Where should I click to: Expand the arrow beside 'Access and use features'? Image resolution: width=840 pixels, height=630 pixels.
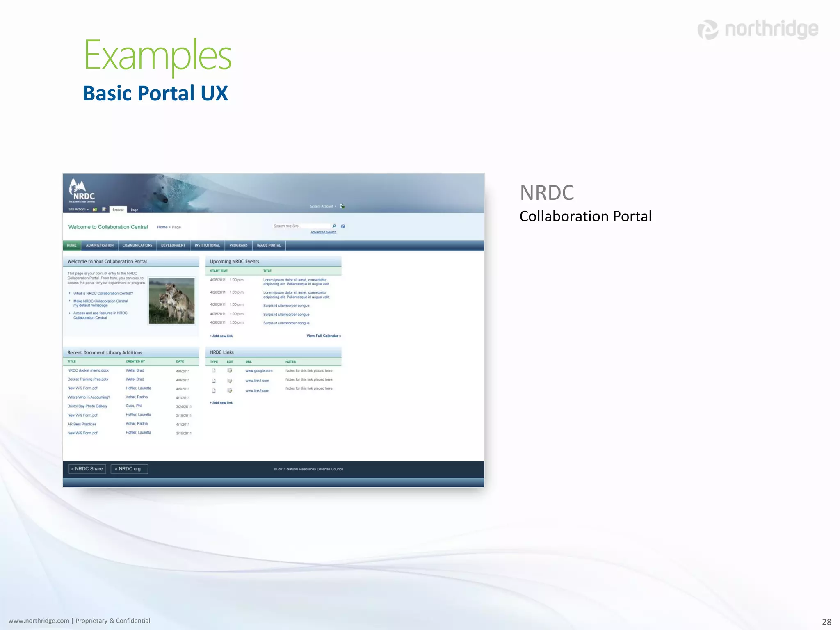pyautogui.click(x=70, y=313)
